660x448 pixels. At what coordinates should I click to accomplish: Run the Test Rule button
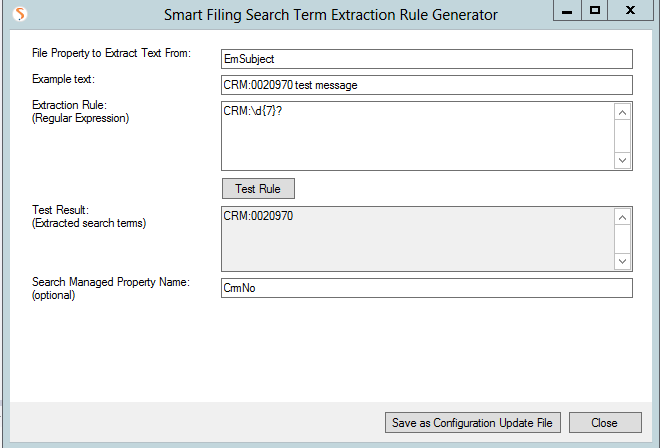258,189
